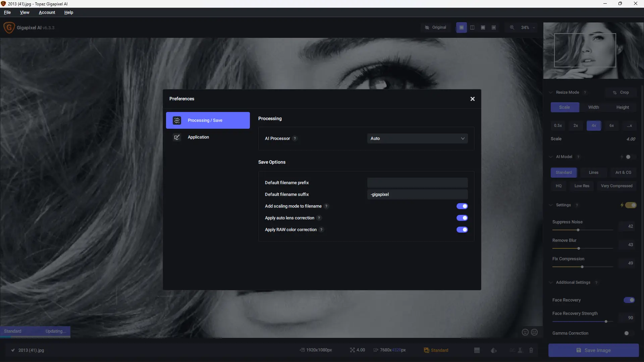Click the Original view button
The height and width of the screenshot is (362, 644).
[x=436, y=27]
